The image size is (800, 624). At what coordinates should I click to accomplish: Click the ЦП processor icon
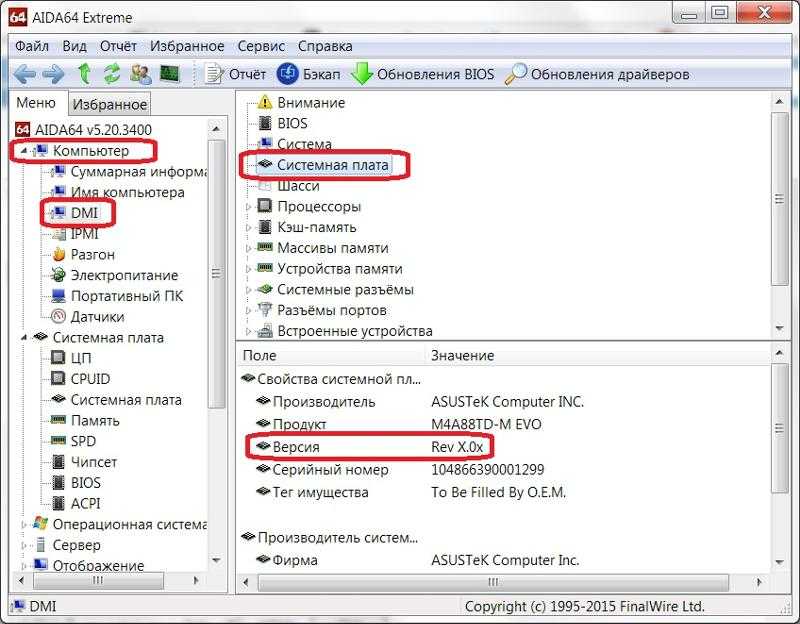tap(59, 358)
